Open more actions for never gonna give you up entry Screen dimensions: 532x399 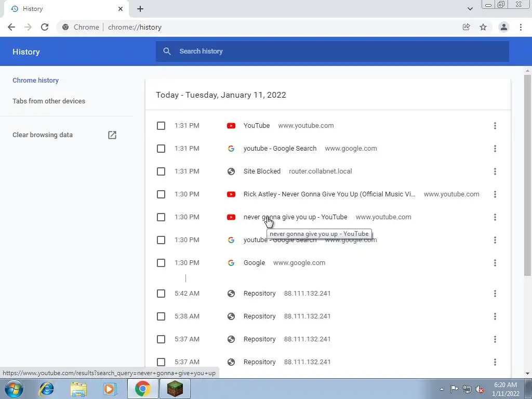[x=495, y=217]
